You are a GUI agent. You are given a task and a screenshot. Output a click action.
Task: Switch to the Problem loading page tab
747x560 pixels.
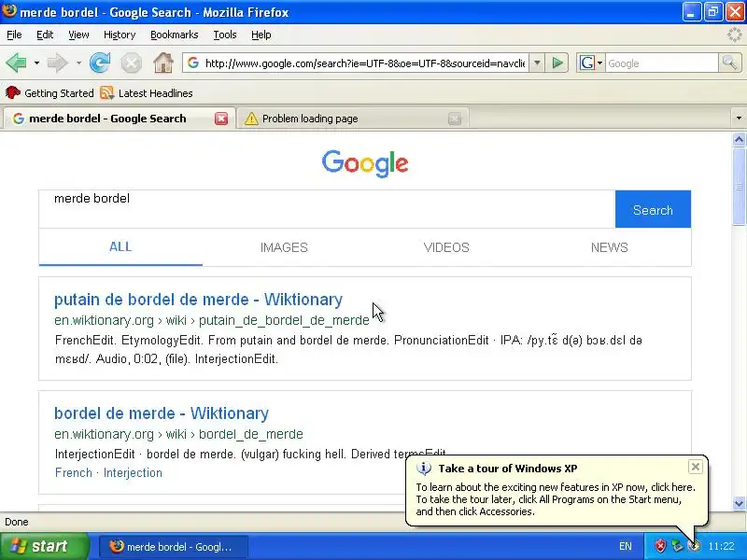[353, 119]
